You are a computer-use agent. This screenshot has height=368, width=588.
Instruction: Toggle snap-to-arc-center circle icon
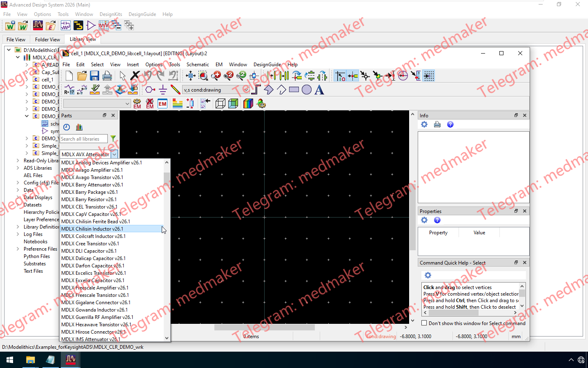(x=403, y=76)
